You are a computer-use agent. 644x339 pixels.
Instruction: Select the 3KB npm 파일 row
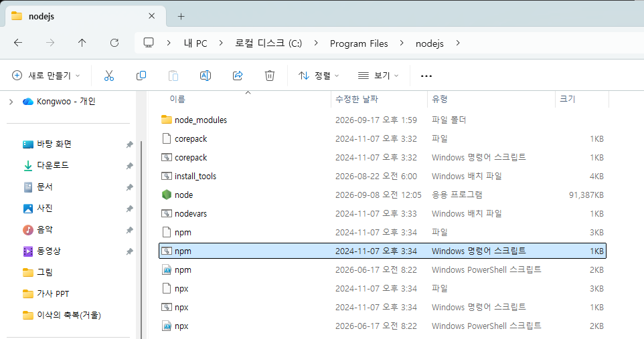(x=382, y=232)
